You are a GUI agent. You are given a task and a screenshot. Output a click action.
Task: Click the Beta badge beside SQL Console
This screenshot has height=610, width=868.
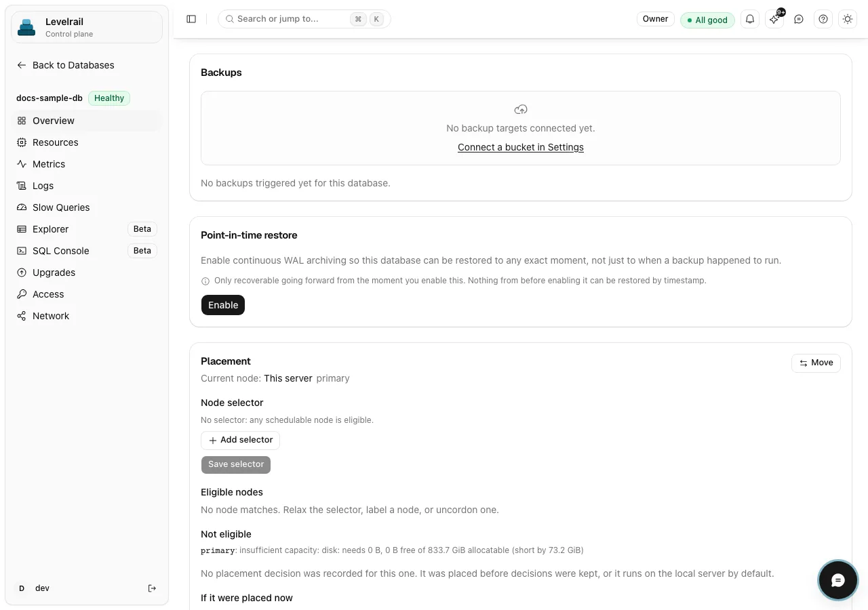point(142,251)
